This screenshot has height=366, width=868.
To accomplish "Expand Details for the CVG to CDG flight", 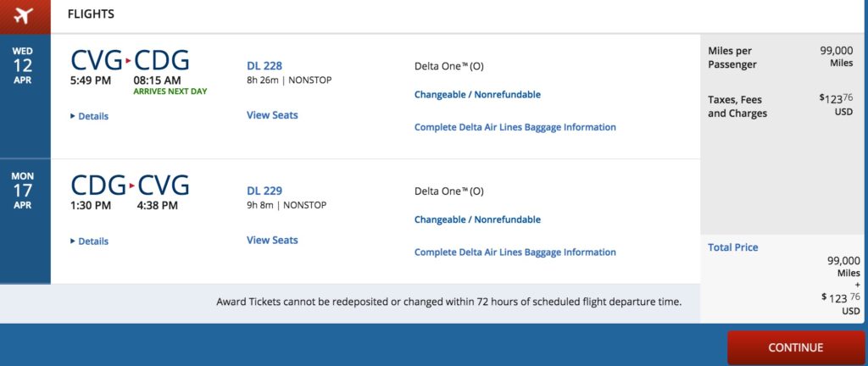I will 90,116.
